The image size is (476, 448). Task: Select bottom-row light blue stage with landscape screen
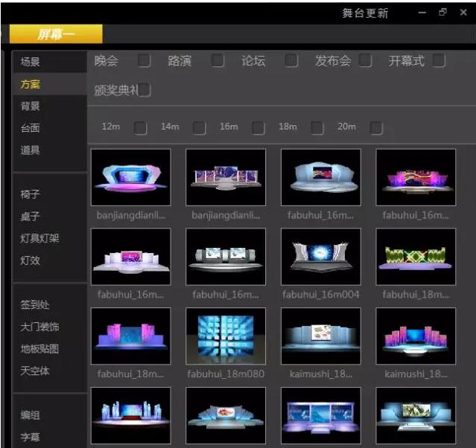tap(416, 415)
